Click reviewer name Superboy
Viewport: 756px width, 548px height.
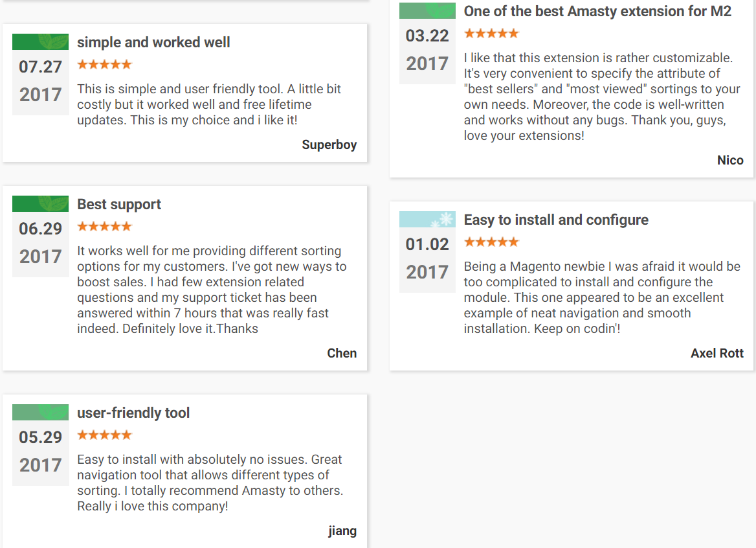(329, 144)
